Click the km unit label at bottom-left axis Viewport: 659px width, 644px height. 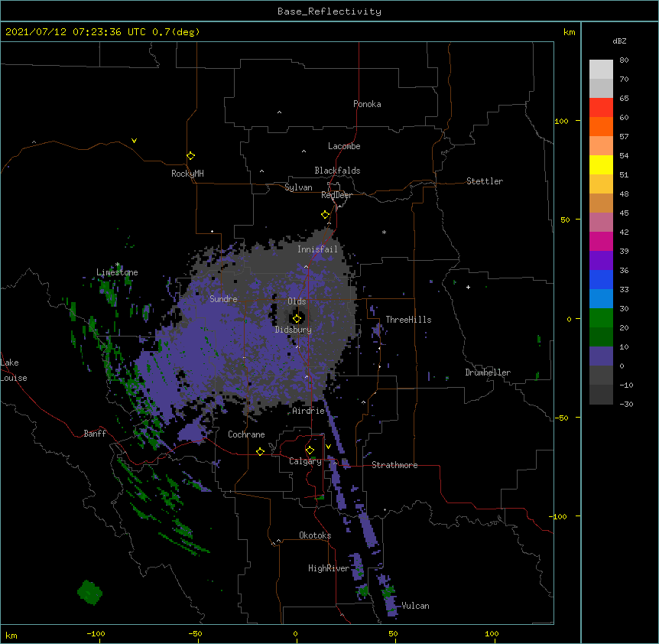coord(11,635)
